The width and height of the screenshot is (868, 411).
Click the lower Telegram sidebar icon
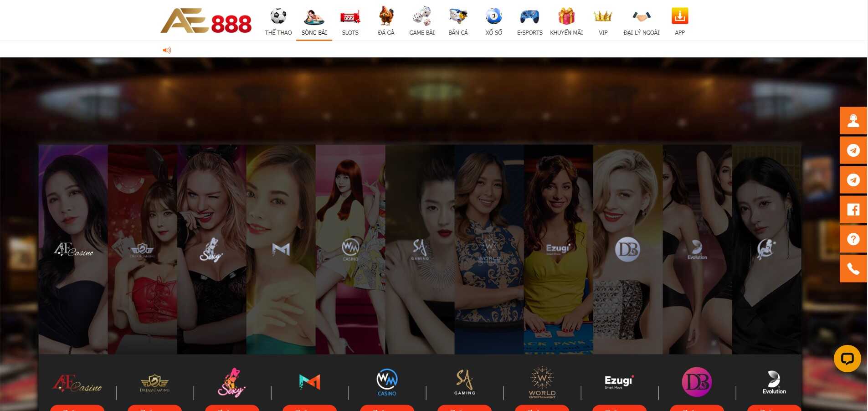(x=853, y=180)
